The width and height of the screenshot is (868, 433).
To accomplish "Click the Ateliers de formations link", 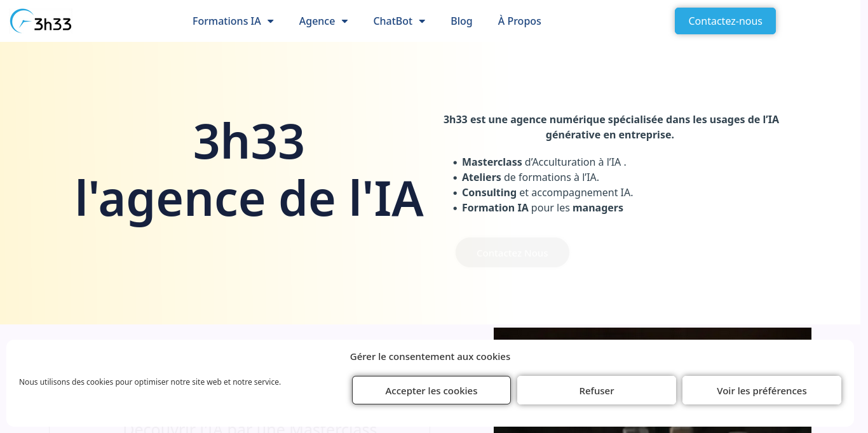I will click(x=531, y=177).
